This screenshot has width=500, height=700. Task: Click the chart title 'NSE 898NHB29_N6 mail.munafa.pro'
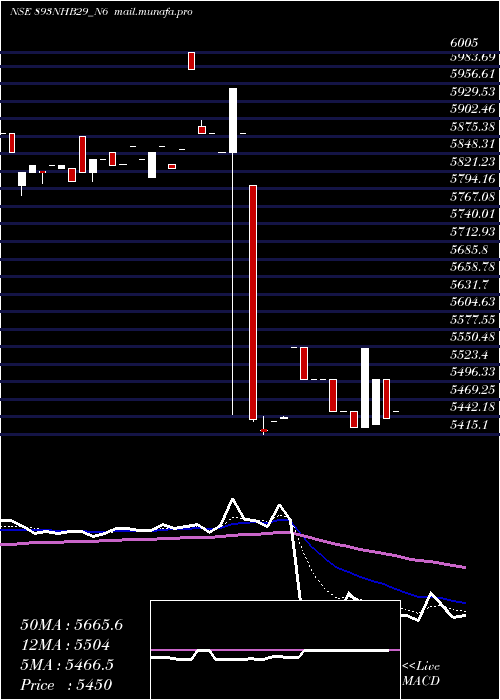[101, 12]
